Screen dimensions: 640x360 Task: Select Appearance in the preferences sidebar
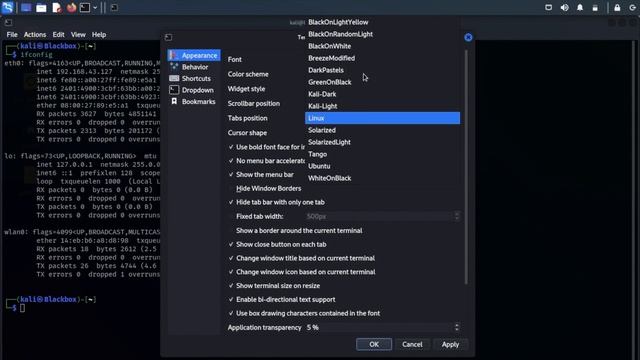[x=194, y=55]
